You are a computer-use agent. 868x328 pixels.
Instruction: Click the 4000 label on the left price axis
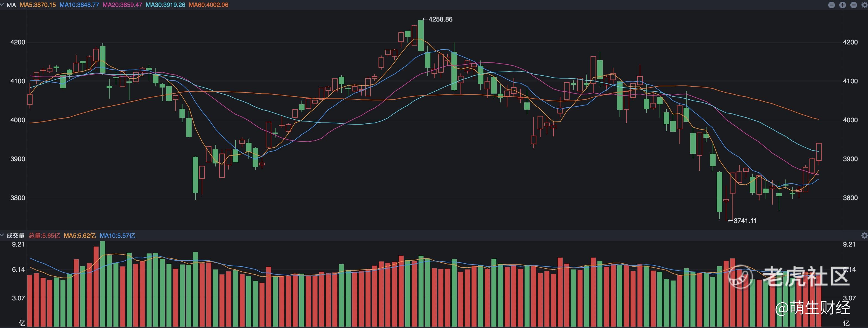click(x=18, y=120)
